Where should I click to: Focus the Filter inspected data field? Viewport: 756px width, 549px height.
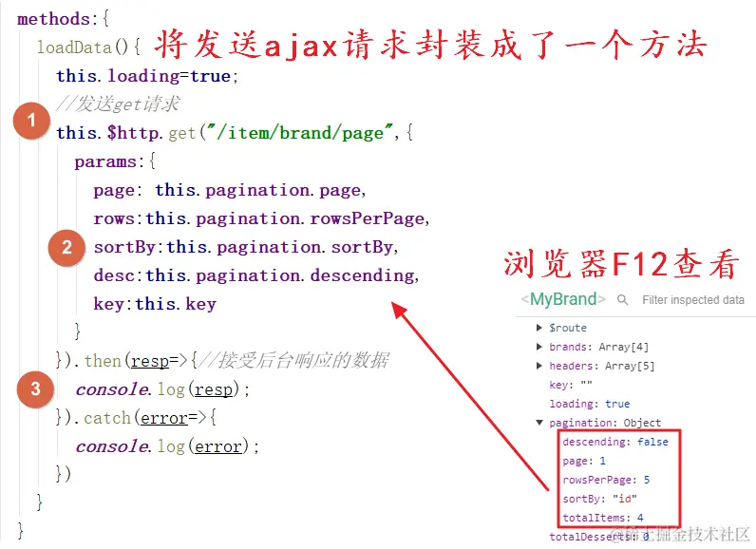click(x=692, y=300)
